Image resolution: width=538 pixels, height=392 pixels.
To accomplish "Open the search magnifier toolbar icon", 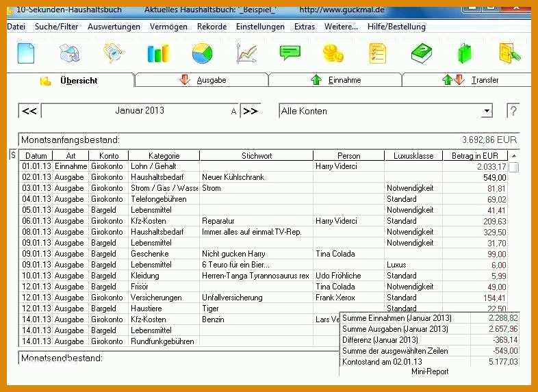I will [x=114, y=53].
